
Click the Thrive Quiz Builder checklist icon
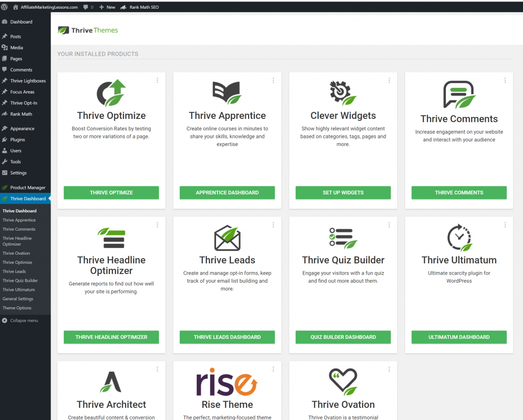point(343,238)
